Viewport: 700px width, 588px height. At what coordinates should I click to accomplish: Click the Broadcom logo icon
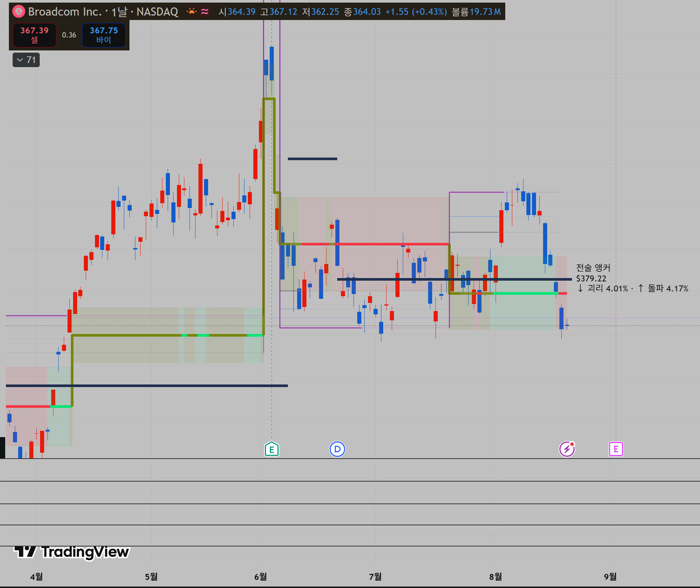[x=19, y=12]
